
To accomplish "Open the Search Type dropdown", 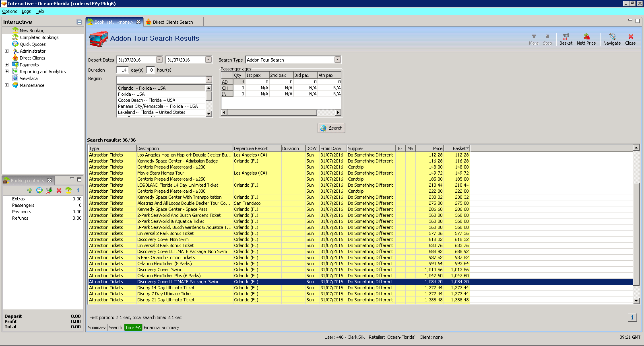I will click(338, 60).
